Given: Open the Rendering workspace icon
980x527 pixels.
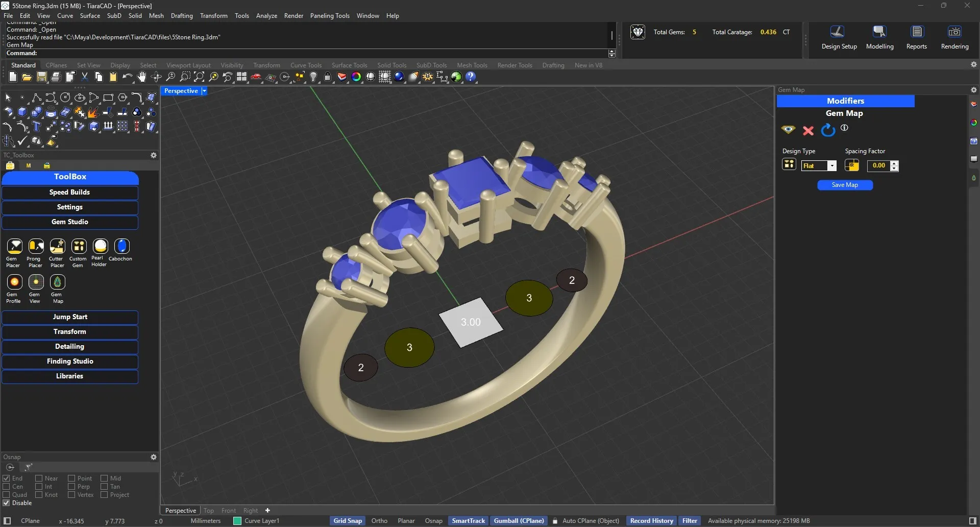Looking at the screenshot, I should pyautogui.click(x=954, y=33).
